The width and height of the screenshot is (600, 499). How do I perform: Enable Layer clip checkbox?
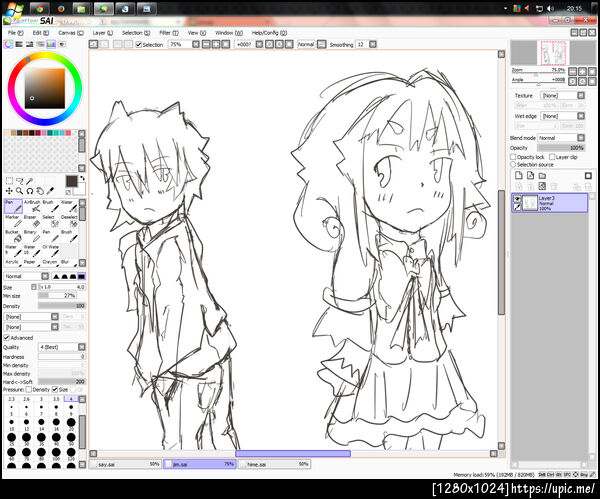[552, 157]
